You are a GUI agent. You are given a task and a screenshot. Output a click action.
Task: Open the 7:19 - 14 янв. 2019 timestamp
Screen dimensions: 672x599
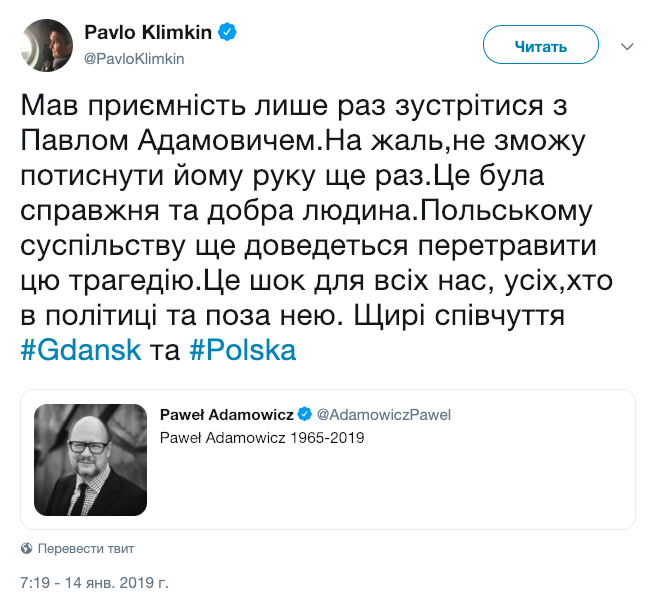tap(95, 580)
